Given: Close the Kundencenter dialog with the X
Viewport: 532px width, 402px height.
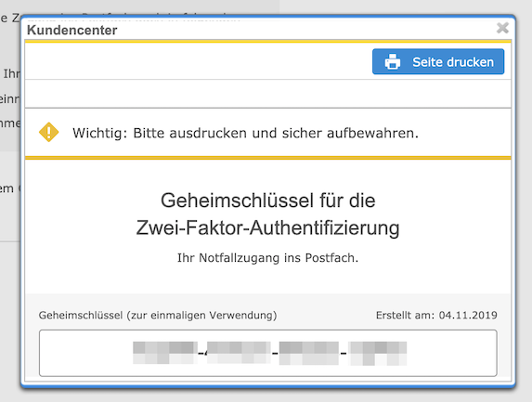Looking at the screenshot, I should [x=502, y=28].
